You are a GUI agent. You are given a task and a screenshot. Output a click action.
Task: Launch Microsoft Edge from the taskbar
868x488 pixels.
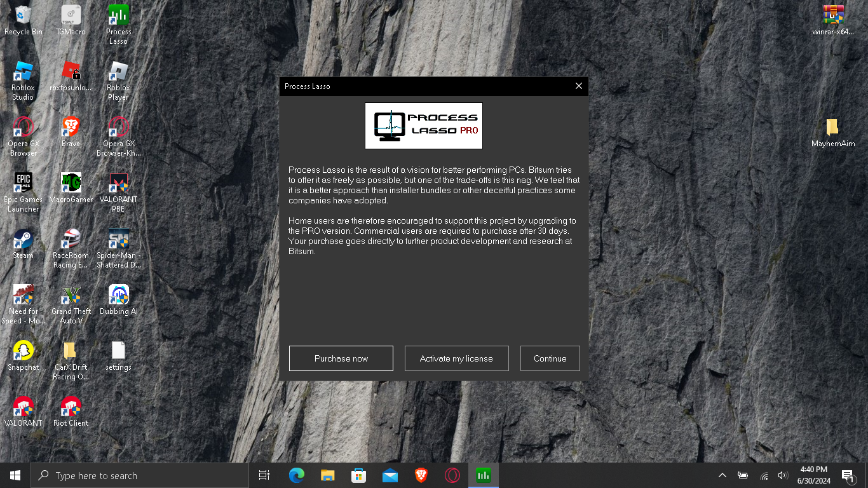point(297,475)
